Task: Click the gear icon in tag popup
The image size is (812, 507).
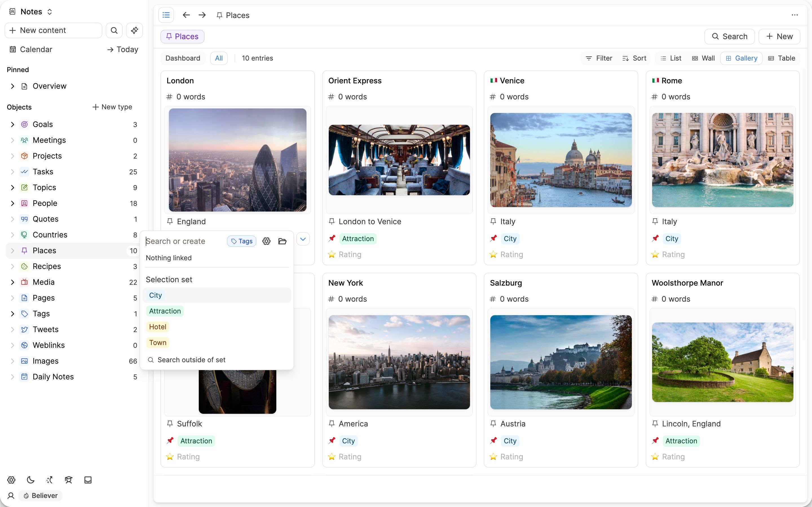Action: 266,241
